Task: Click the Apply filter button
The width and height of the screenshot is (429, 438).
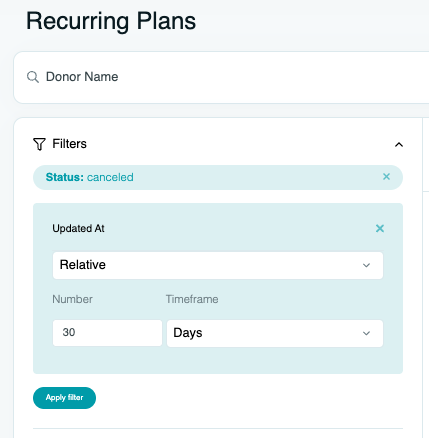Action: coord(64,398)
